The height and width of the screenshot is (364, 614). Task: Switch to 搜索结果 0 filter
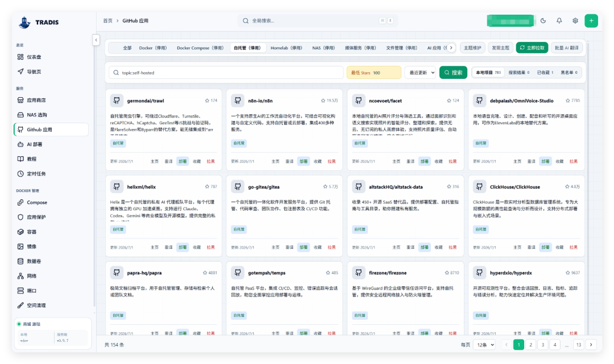[x=519, y=73]
